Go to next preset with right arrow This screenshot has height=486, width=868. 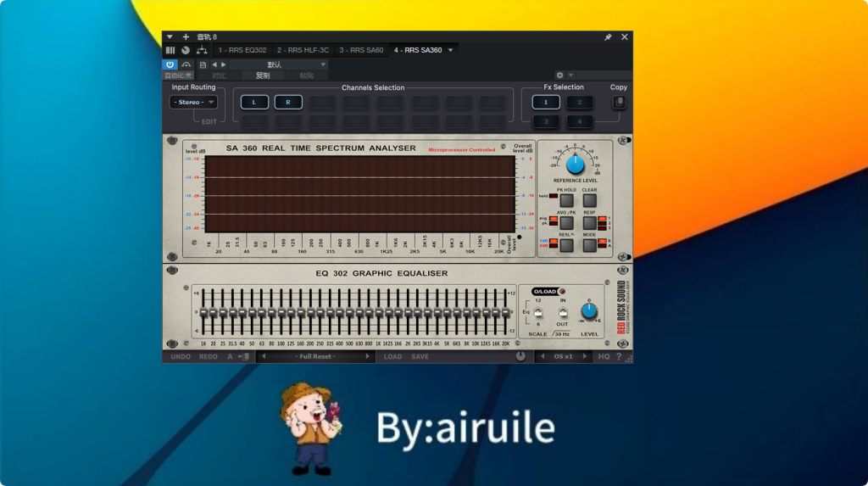[224, 64]
